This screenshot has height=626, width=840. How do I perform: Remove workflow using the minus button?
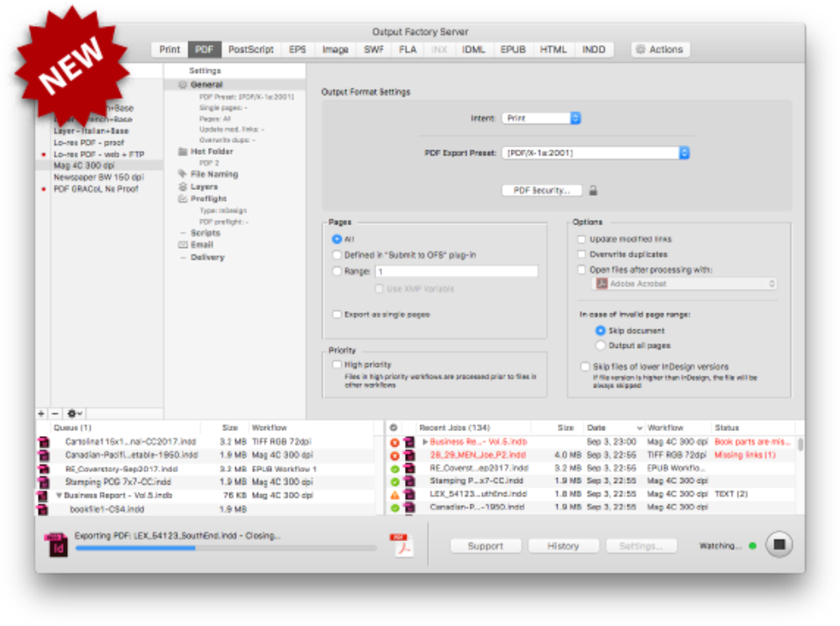pos(55,414)
